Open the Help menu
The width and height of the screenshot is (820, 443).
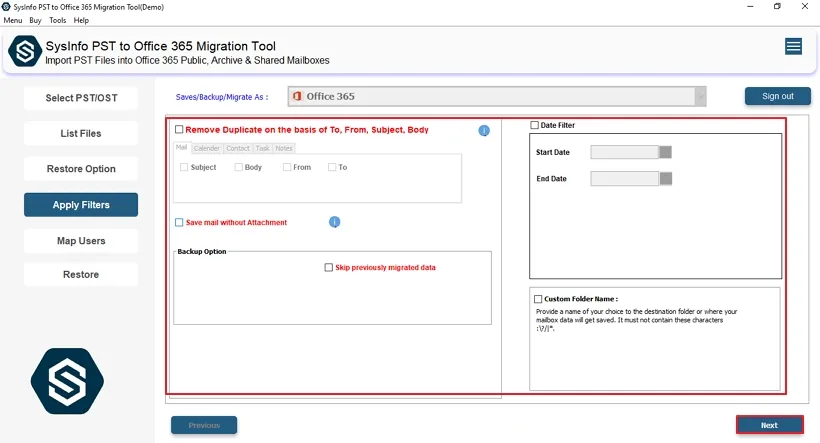coord(81,20)
